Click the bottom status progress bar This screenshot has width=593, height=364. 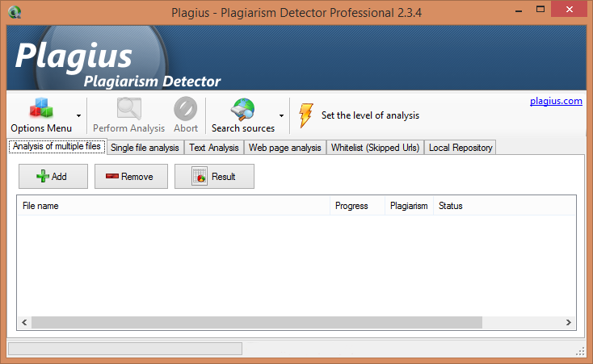(x=125, y=349)
